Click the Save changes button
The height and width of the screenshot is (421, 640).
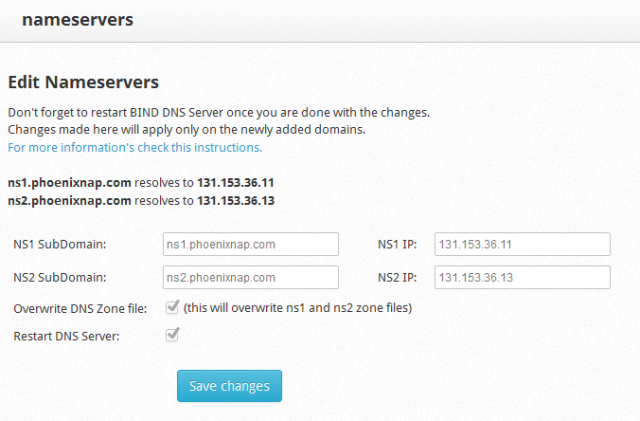coord(229,386)
